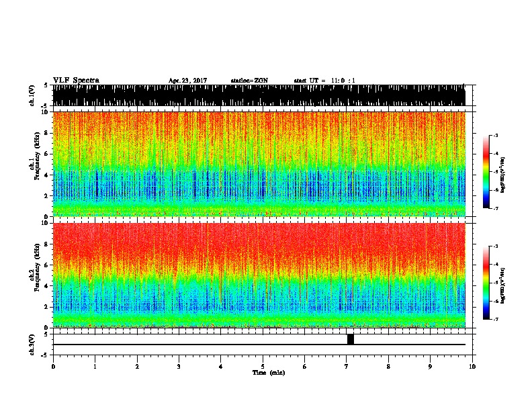
Task: Click time axis tick label "6"
Action: [x=305, y=367]
